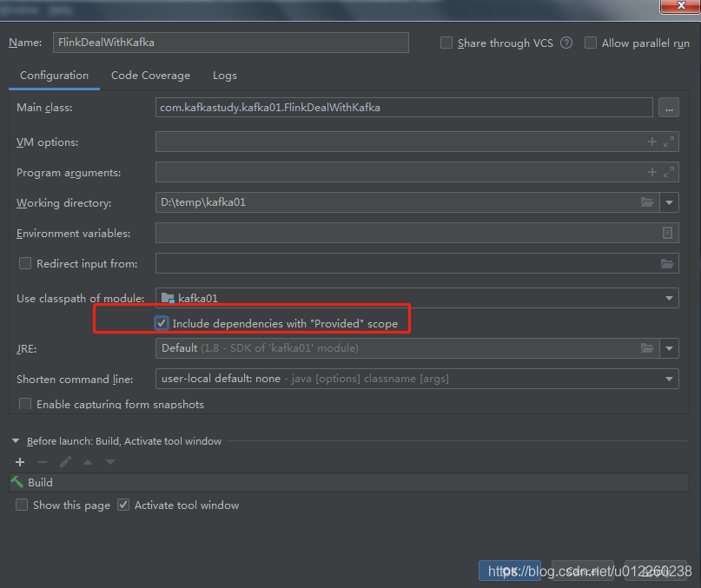Insert a macro in Program arguments via + icon
The width and height of the screenshot is (701, 588).
point(651,172)
